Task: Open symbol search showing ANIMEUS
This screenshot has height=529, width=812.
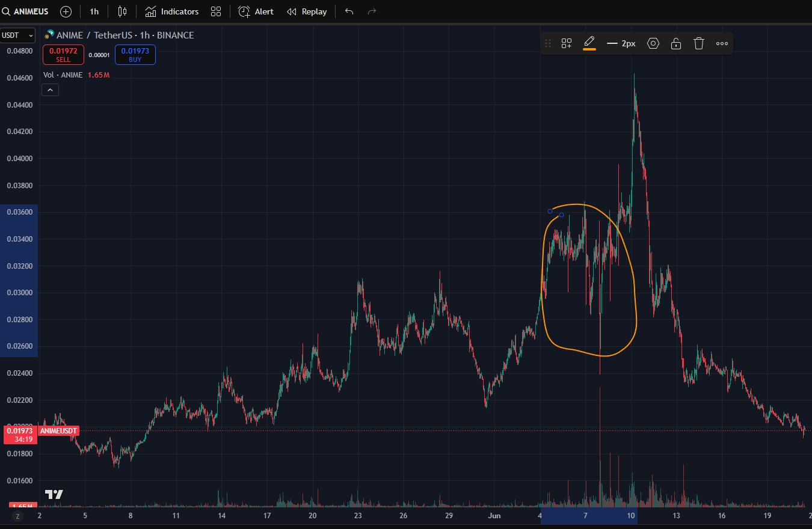Action: [x=25, y=11]
